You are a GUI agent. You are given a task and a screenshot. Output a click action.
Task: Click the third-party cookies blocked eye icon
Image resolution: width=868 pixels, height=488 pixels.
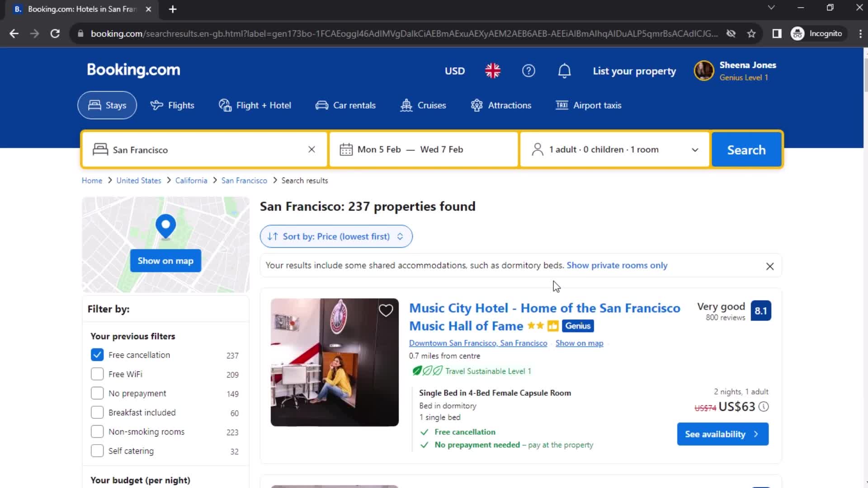click(731, 33)
